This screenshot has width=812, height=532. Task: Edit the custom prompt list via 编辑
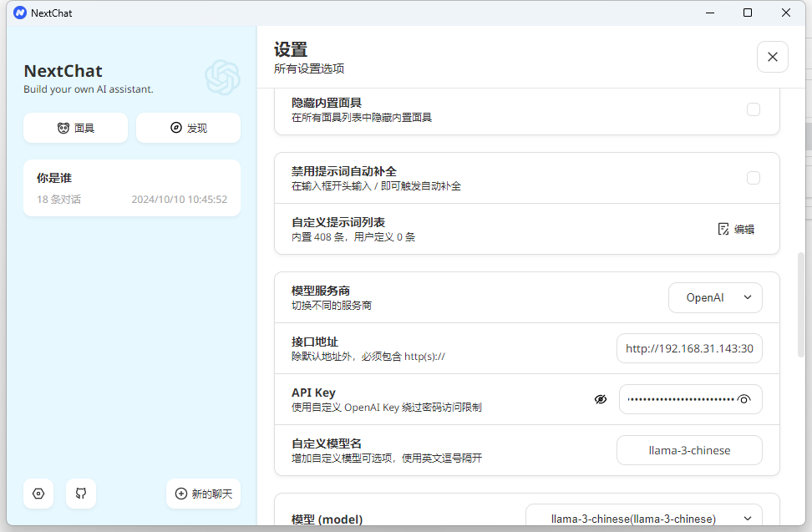[x=736, y=230]
